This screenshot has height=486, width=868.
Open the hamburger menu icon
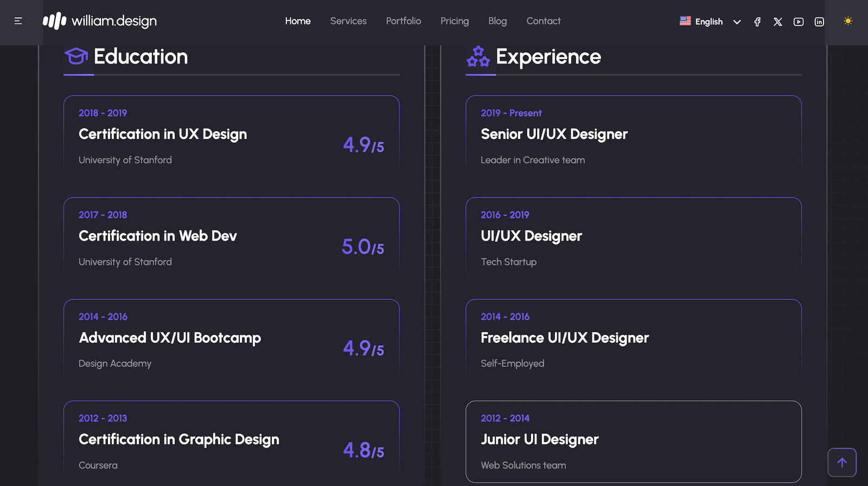[18, 21]
